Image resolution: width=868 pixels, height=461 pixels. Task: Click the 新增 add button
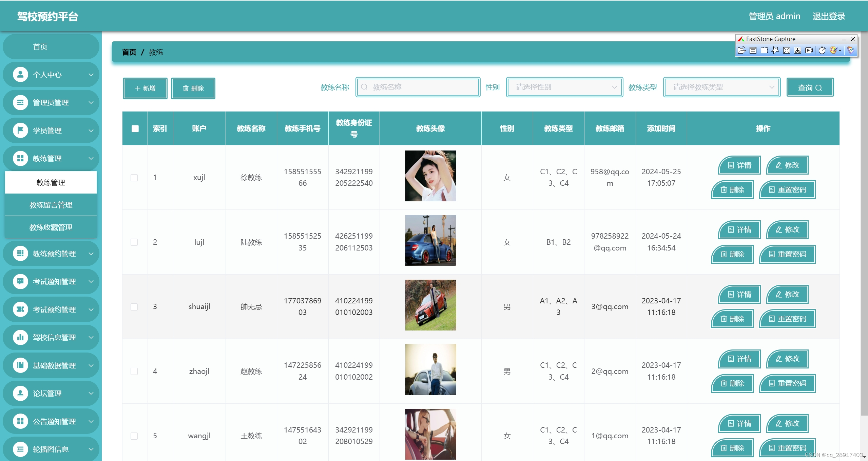[x=145, y=88]
